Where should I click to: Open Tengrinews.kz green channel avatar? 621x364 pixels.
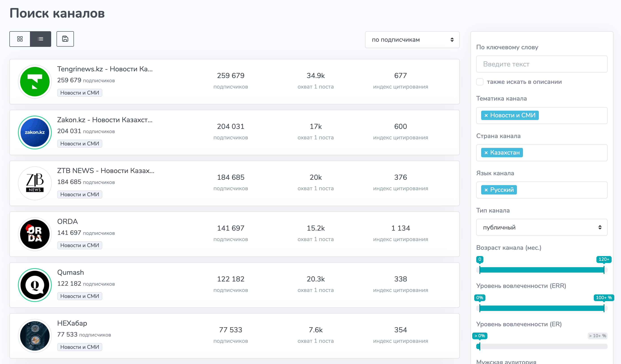pyautogui.click(x=35, y=82)
